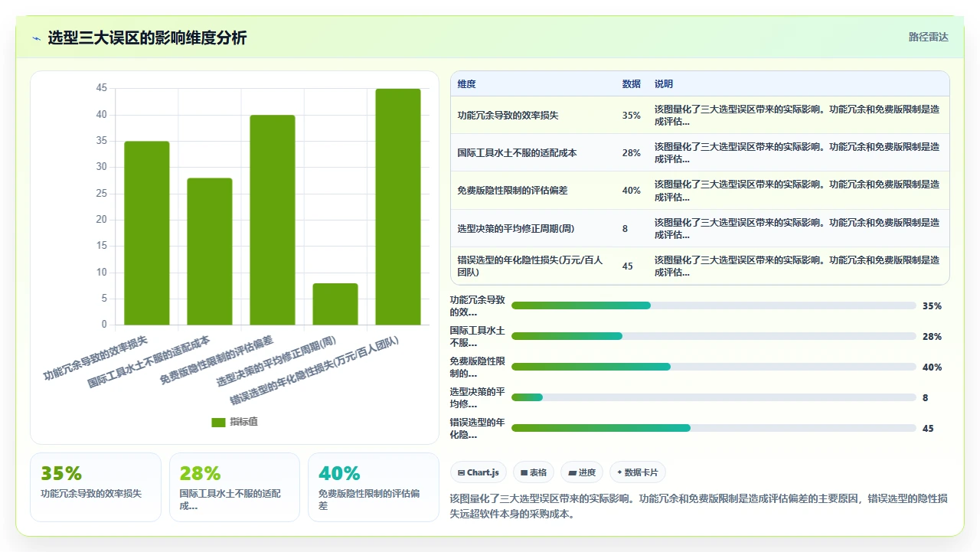Click the progress bar showing 40%
This screenshot has width=980, height=552.
coord(714,367)
